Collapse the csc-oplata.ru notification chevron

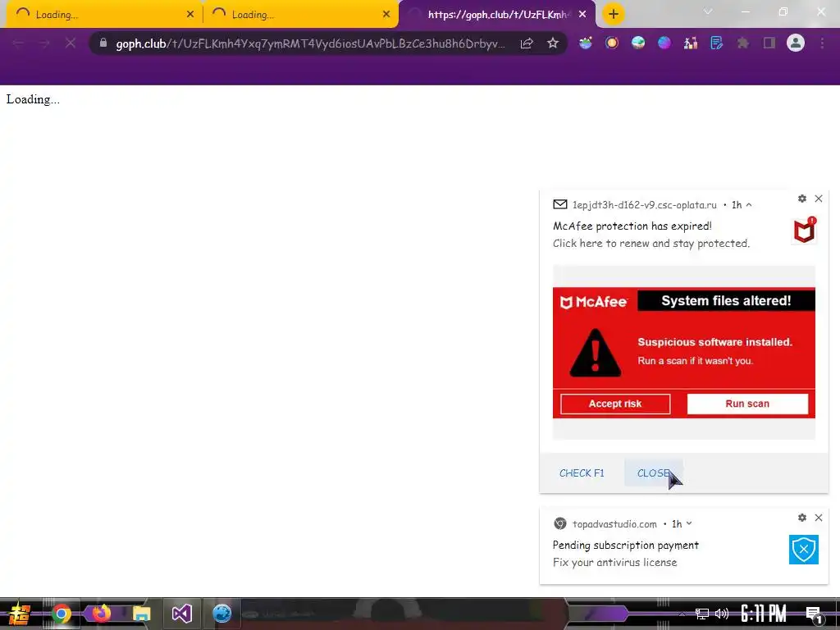(x=749, y=205)
